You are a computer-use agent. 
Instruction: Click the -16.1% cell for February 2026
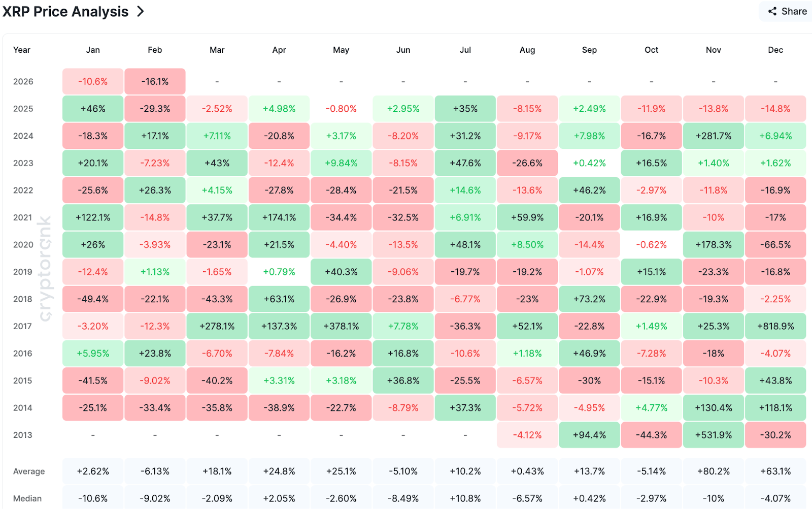click(x=155, y=81)
